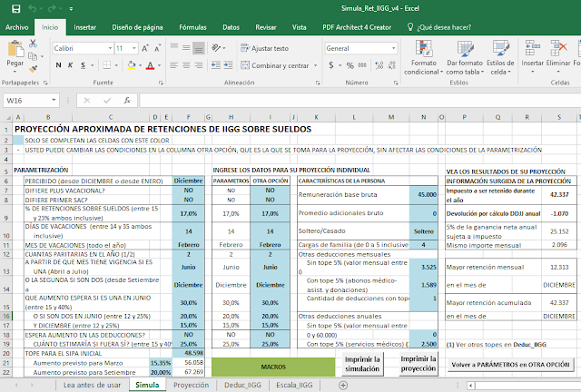
Task: Open the Fórmulas ribbon tab
Action: 192,27
